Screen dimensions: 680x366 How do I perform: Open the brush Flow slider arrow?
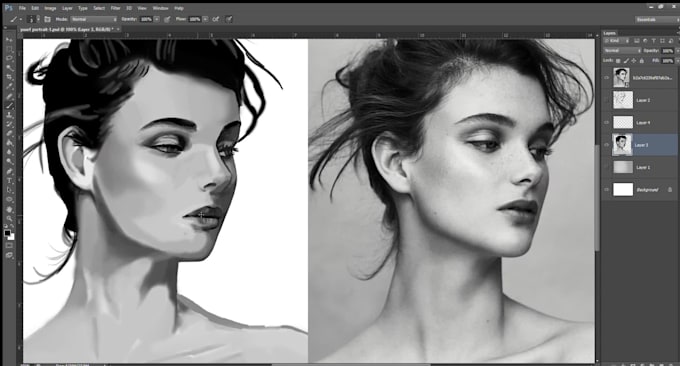click(205, 20)
